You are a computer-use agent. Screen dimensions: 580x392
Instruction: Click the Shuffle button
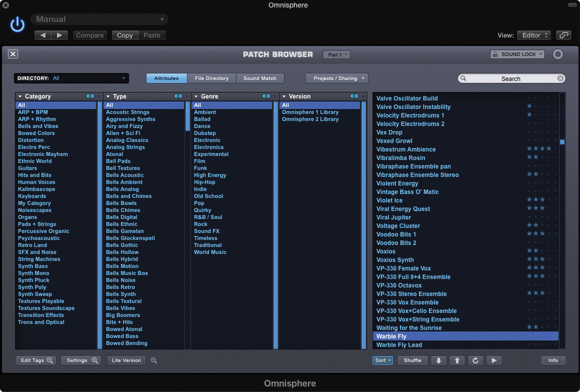click(x=412, y=360)
